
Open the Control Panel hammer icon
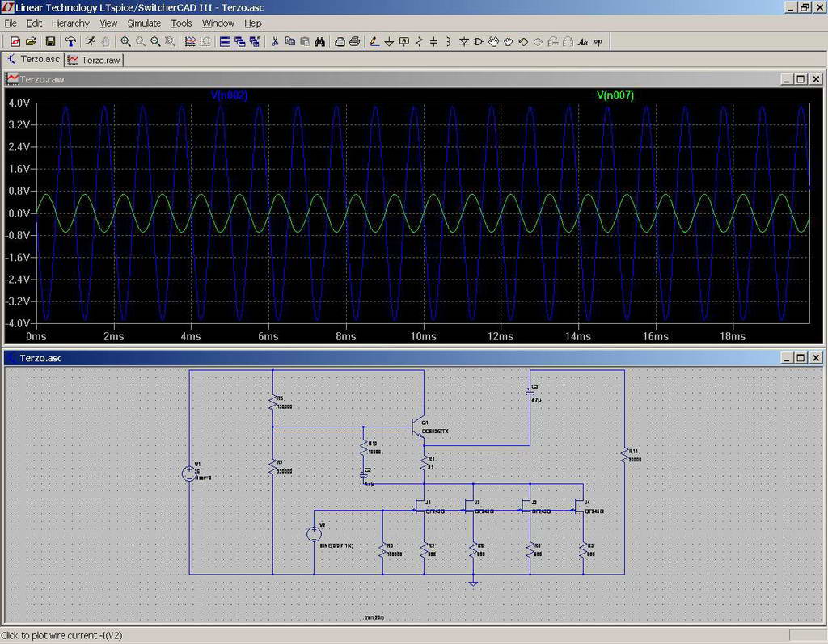[x=70, y=42]
